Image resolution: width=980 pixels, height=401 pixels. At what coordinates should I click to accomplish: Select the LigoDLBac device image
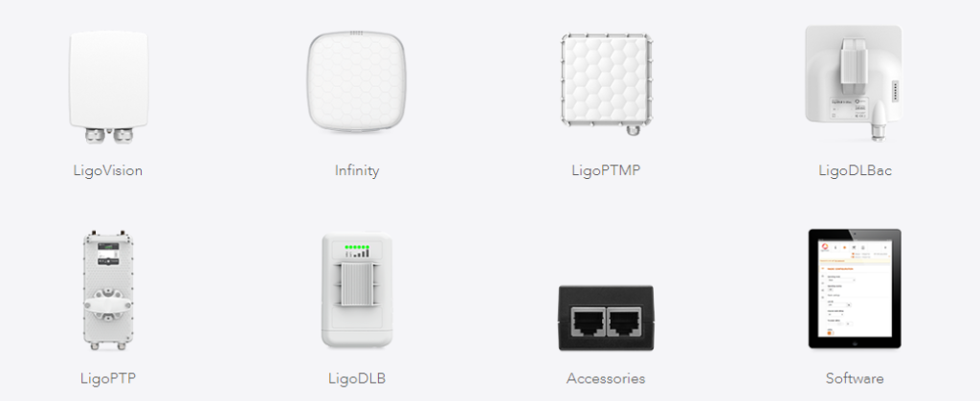pyautogui.click(x=854, y=83)
